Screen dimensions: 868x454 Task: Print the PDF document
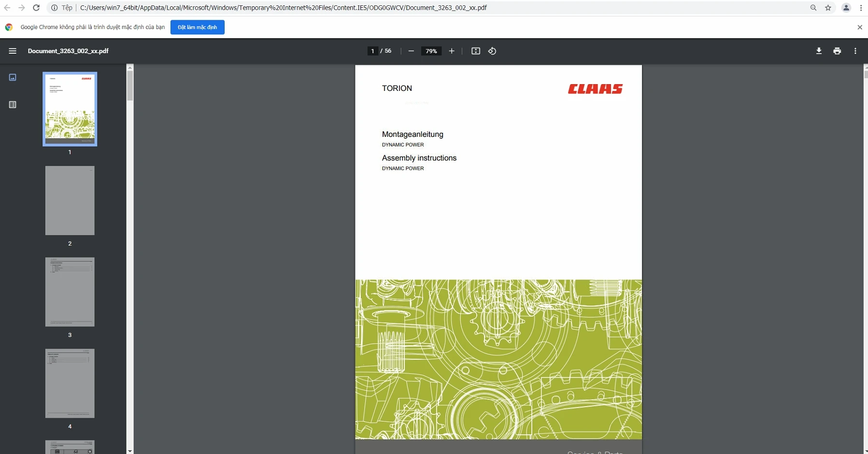point(837,51)
